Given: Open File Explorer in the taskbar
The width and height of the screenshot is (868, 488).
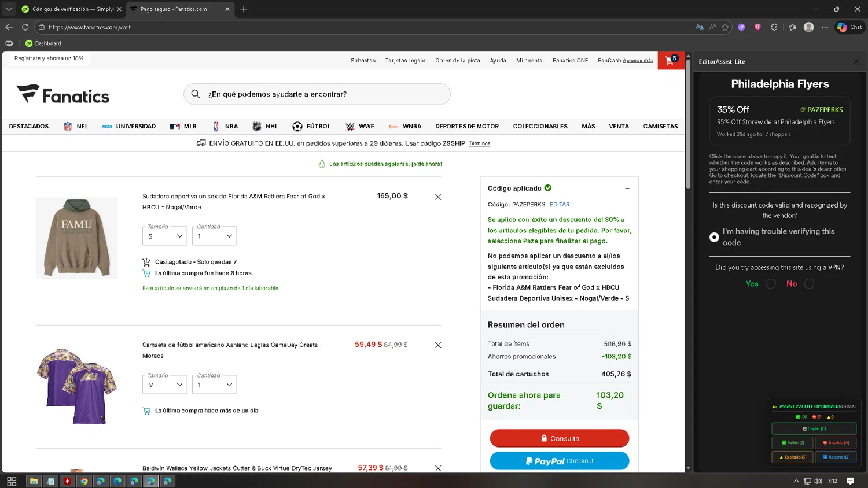Looking at the screenshot, I should [34, 481].
